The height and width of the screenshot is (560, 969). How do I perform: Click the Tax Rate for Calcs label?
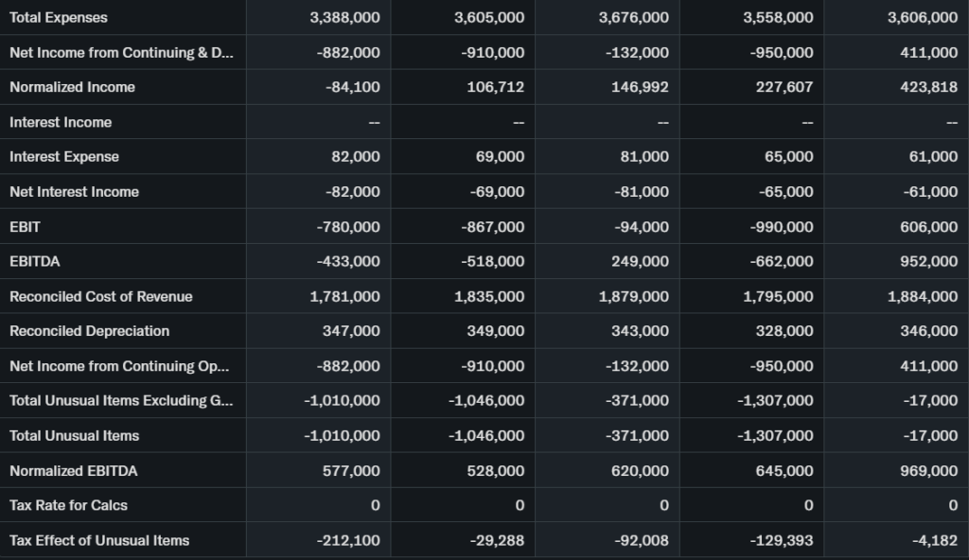[68, 505]
